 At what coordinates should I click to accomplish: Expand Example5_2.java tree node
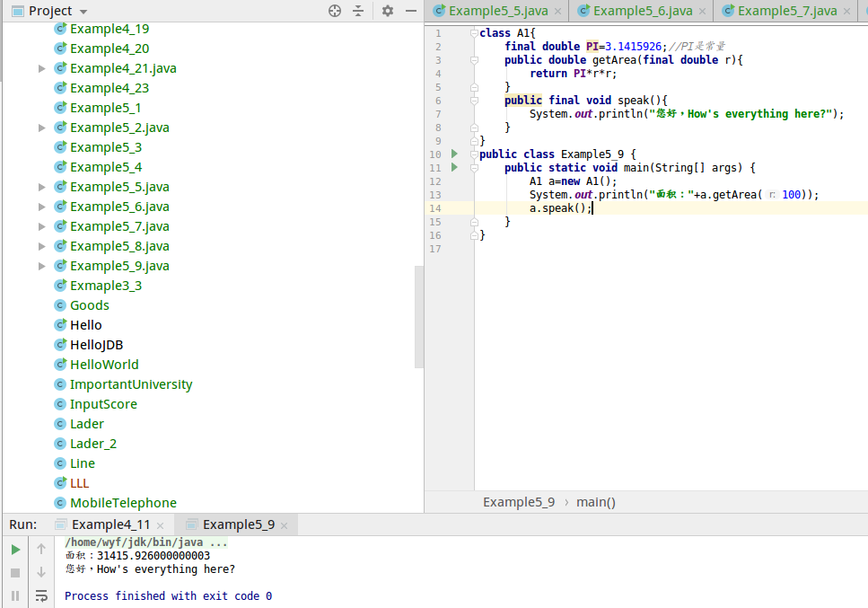coord(41,128)
